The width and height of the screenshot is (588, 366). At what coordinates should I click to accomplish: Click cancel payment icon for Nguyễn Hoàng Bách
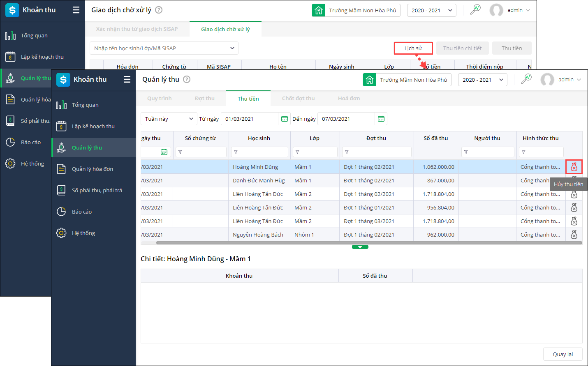point(574,235)
